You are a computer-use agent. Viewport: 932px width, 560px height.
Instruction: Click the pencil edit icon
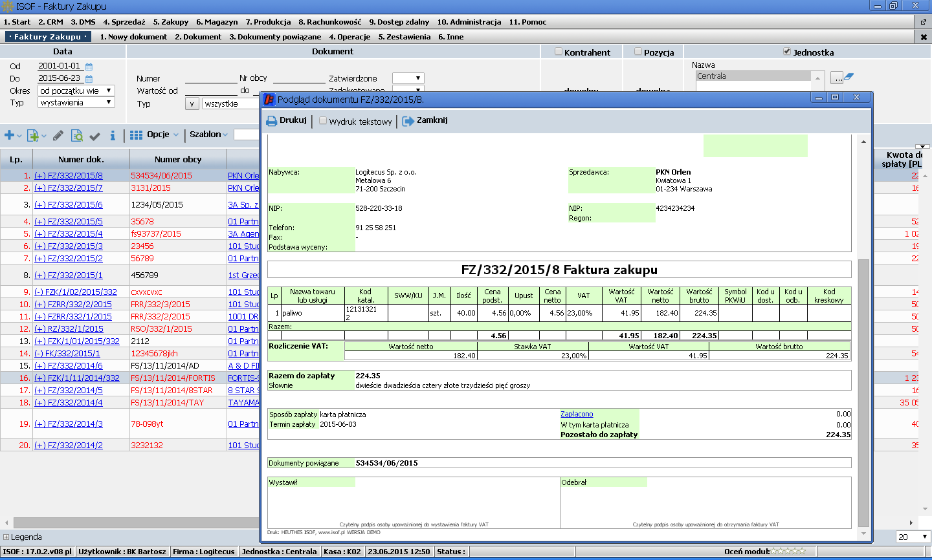(58, 135)
